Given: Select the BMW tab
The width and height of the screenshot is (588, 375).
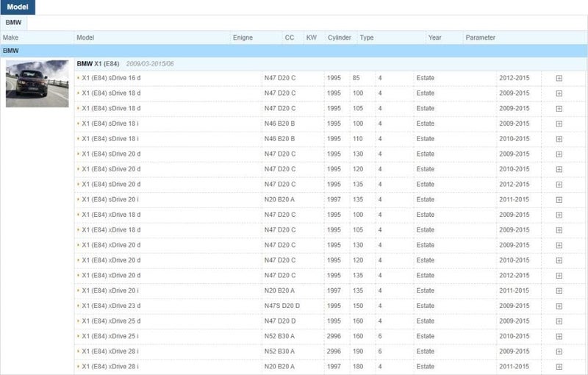Looking at the screenshot, I should pyautogui.click(x=13, y=23).
